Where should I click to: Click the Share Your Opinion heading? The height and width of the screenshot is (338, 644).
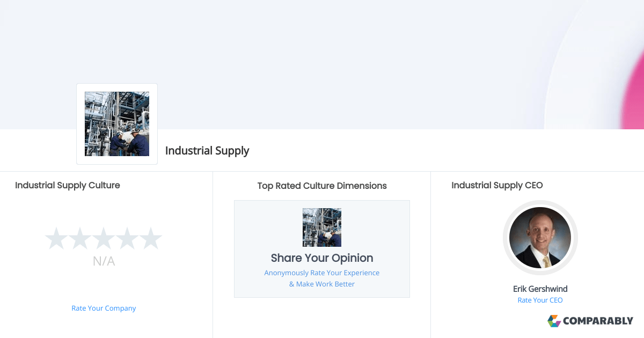click(321, 258)
